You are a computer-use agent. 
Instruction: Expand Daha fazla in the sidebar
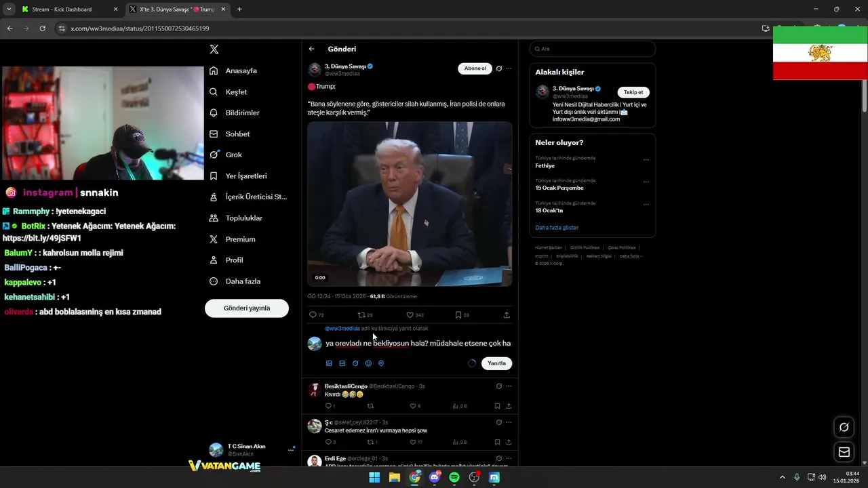click(235, 281)
